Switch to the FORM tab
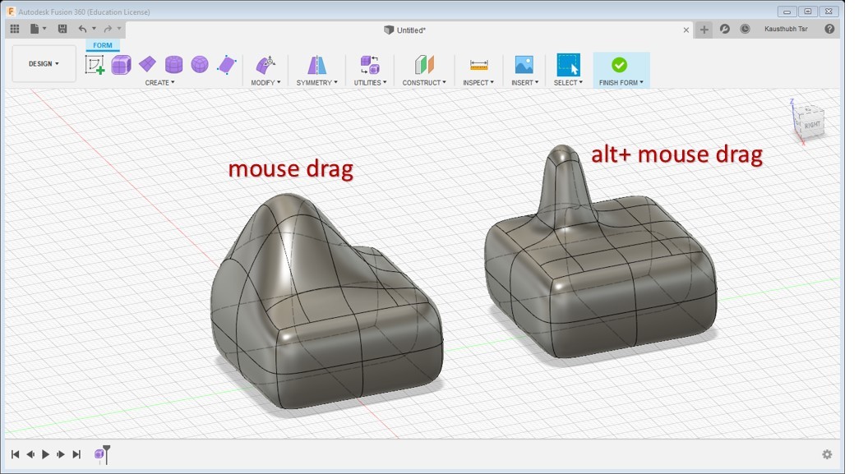 point(103,45)
